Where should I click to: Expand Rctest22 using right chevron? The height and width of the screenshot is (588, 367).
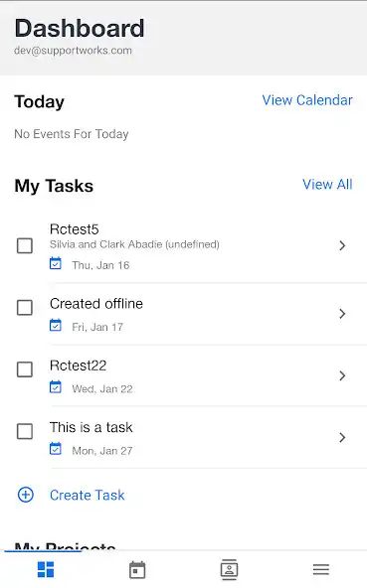(x=342, y=375)
